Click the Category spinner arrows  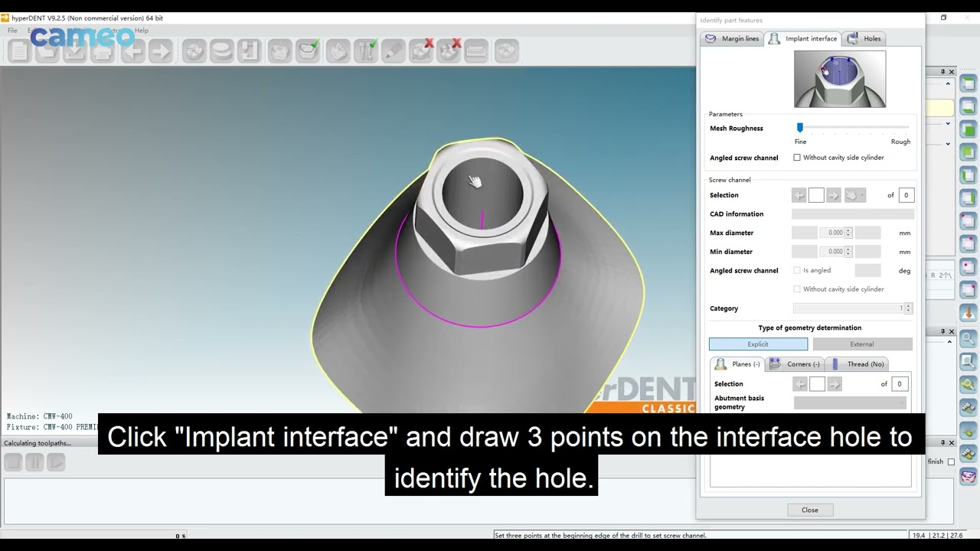[x=909, y=308]
